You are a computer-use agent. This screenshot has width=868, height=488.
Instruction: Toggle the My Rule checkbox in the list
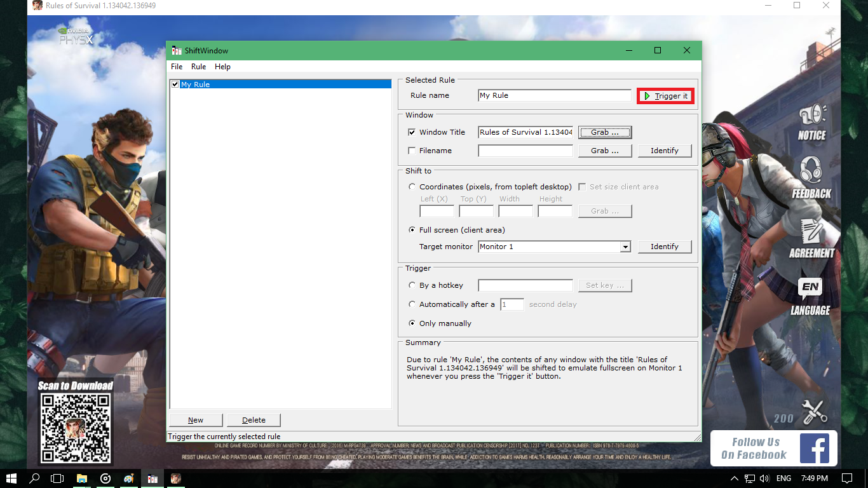(175, 84)
